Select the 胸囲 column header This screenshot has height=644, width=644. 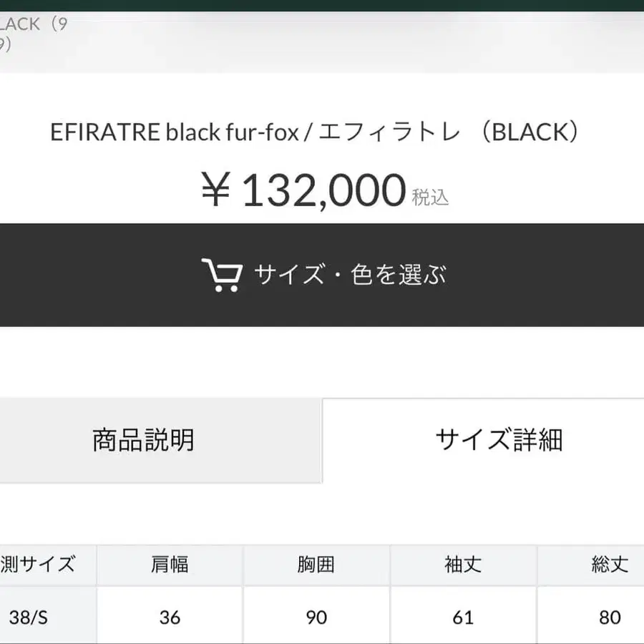pyautogui.click(x=317, y=565)
